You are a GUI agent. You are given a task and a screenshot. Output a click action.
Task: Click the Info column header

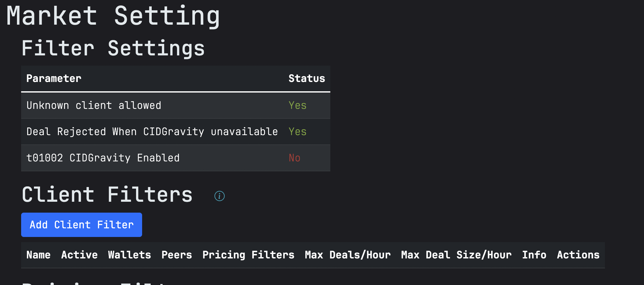534,255
